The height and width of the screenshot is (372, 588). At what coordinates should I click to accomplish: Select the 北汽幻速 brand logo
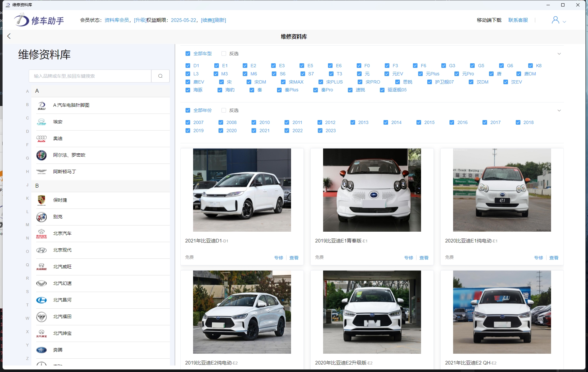point(41,284)
